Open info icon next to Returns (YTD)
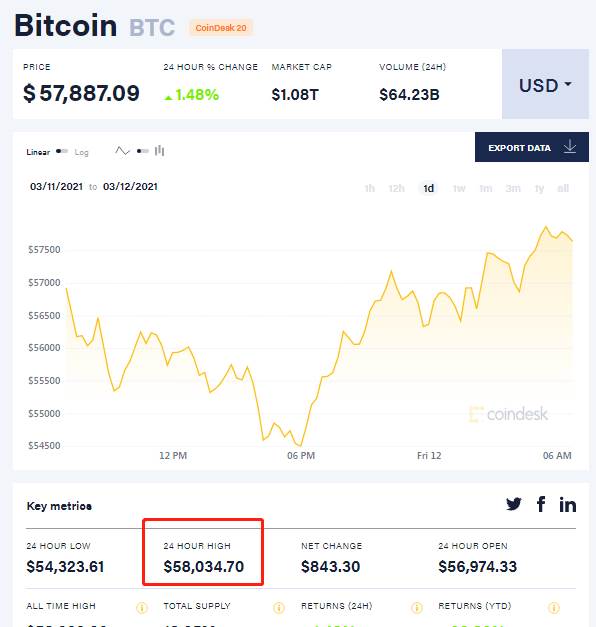 (554, 608)
